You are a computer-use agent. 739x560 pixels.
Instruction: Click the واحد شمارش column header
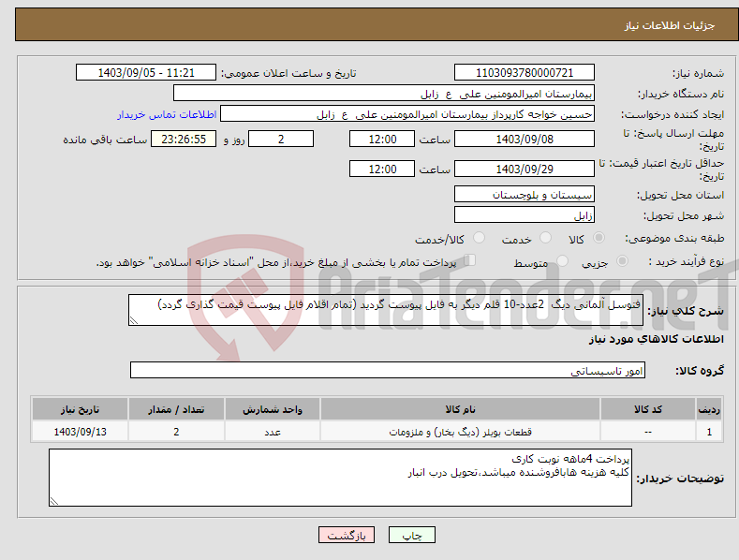273,409
